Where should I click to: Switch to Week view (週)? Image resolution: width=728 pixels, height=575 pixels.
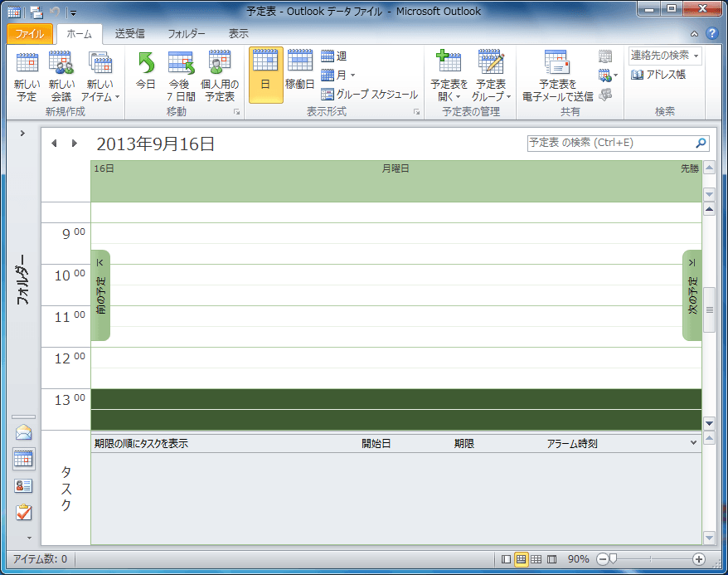tap(334, 56)
